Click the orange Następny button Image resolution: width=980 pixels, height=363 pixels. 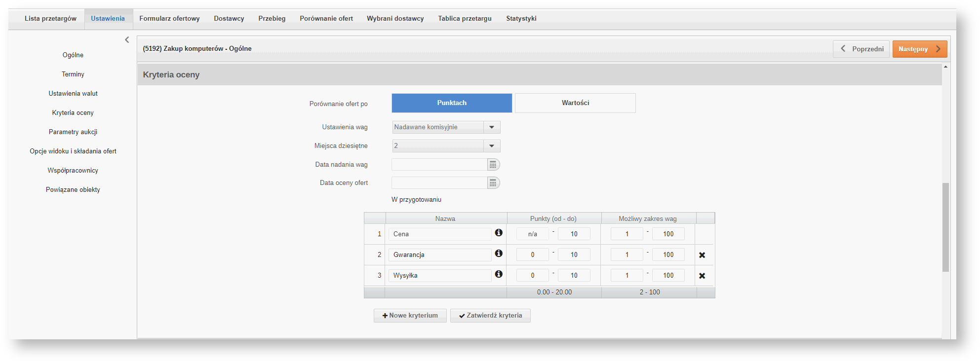pos(919,49)
